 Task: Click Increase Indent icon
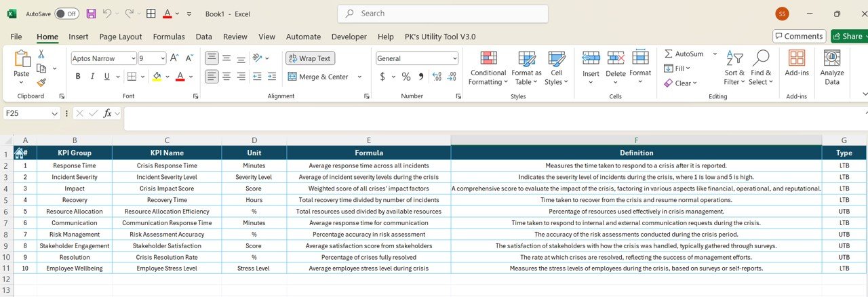pos(272,77)
